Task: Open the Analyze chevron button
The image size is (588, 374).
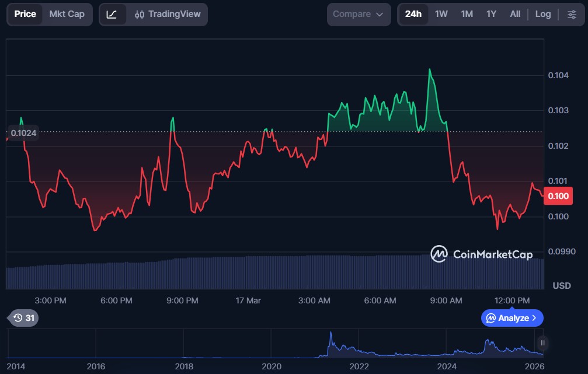Action: click(512, 318)
